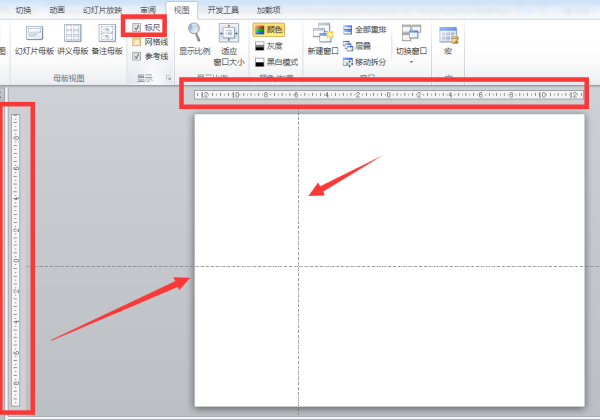
Task: Switch to the 审阅 review tab
Action: point(148,10)
